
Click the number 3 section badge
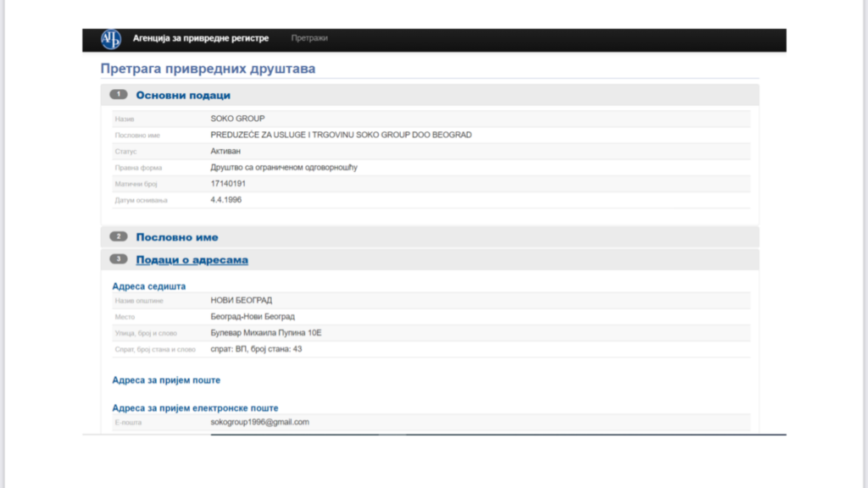click(x=120, y=259)
